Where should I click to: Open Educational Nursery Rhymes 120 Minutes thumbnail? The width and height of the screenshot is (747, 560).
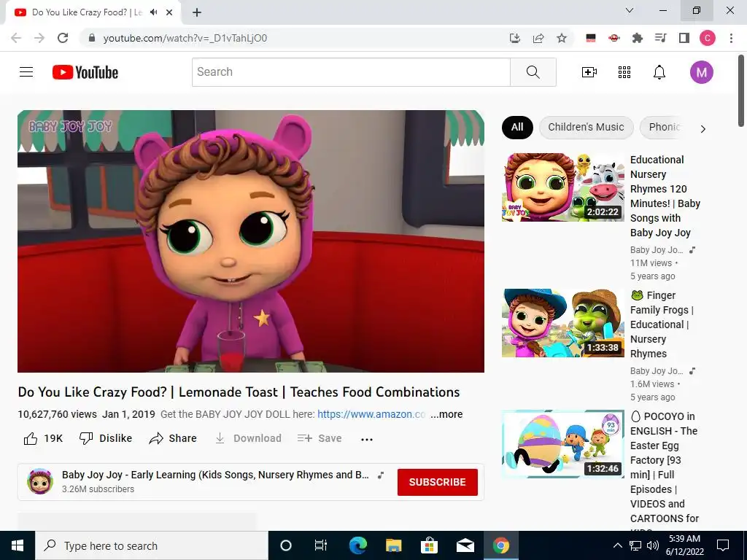[562, 187]
